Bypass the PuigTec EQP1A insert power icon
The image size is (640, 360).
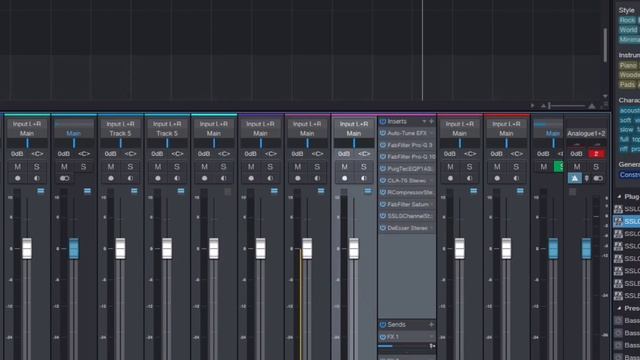coord(383,169)
